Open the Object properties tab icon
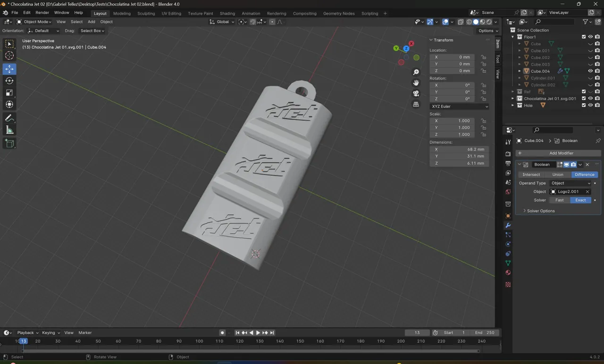Image resolution: width=604 pixels, height=364 pixels. click(x=508, y=216)
